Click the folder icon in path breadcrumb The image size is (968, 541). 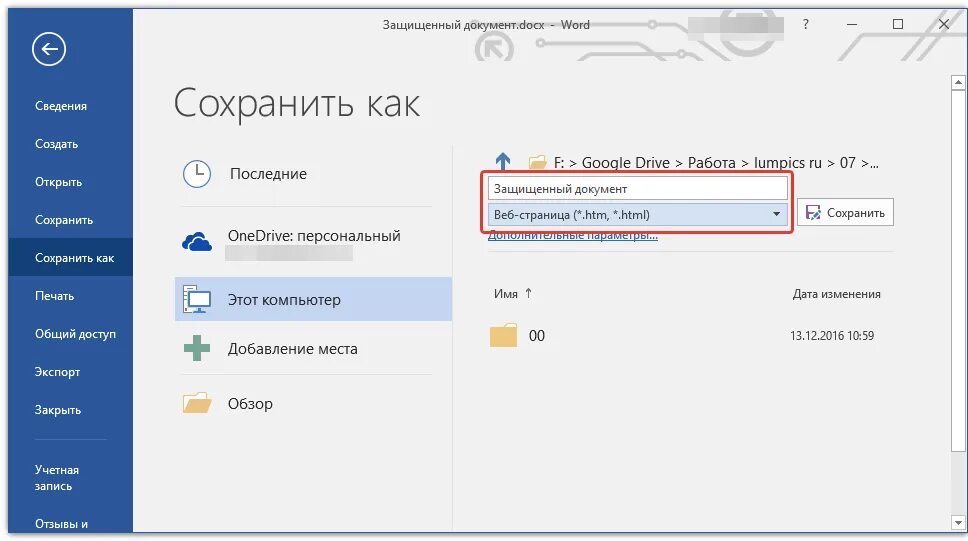538,162
